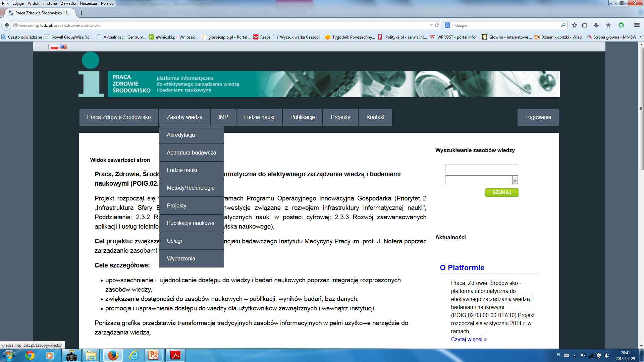Click the green circular addon icon
644x362 pixels.
[x=621, y=25]
